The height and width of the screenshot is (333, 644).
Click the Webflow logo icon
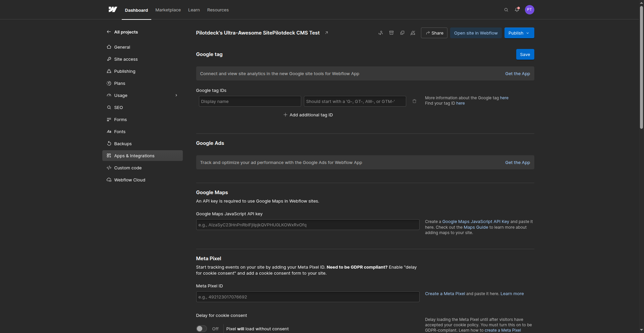113,9
